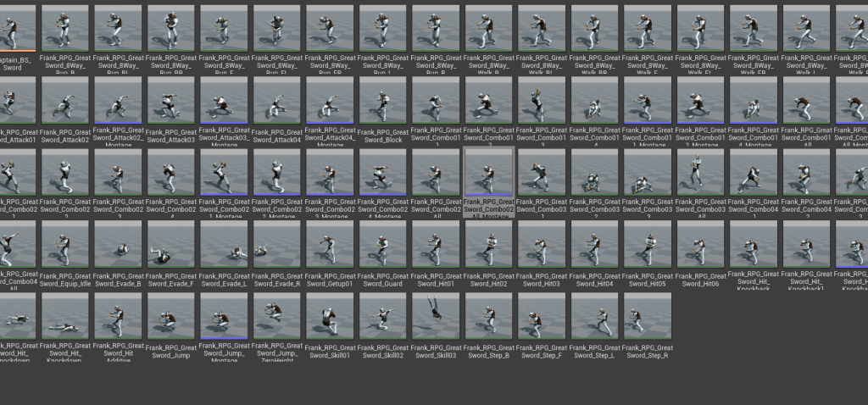
Task: Select the GreatSword_Skill01 animation thumbnail
Action: click(x=330, y=316)
